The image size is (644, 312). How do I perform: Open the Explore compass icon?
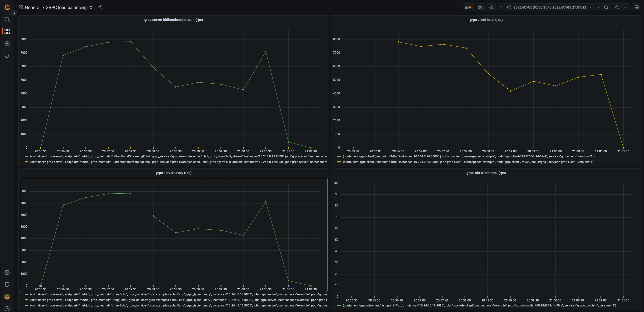7,44
